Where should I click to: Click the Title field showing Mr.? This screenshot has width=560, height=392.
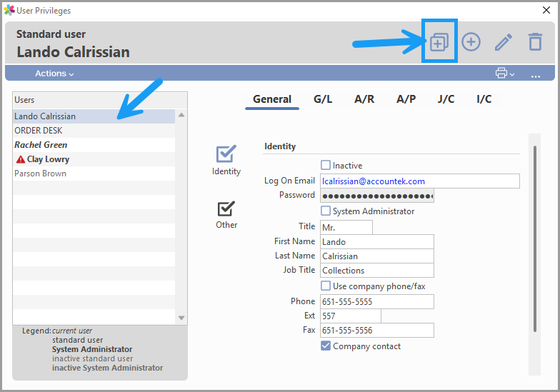click(x=346, y=227)
